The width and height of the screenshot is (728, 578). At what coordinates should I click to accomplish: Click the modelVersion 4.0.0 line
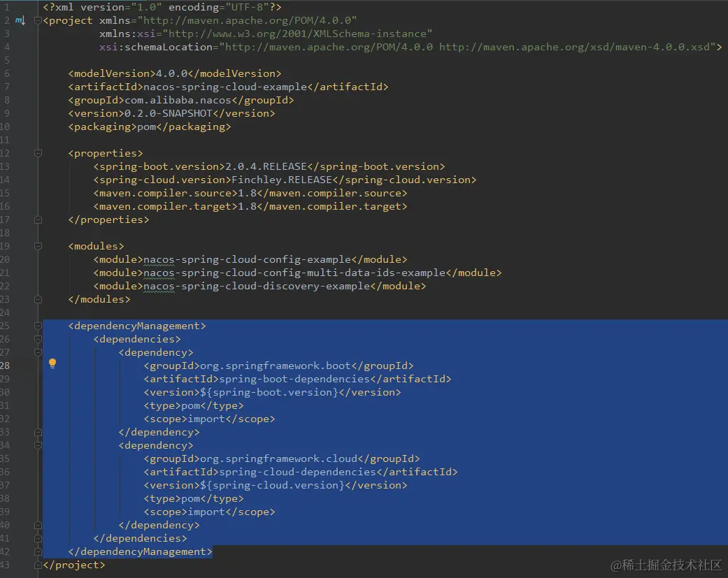175,73
